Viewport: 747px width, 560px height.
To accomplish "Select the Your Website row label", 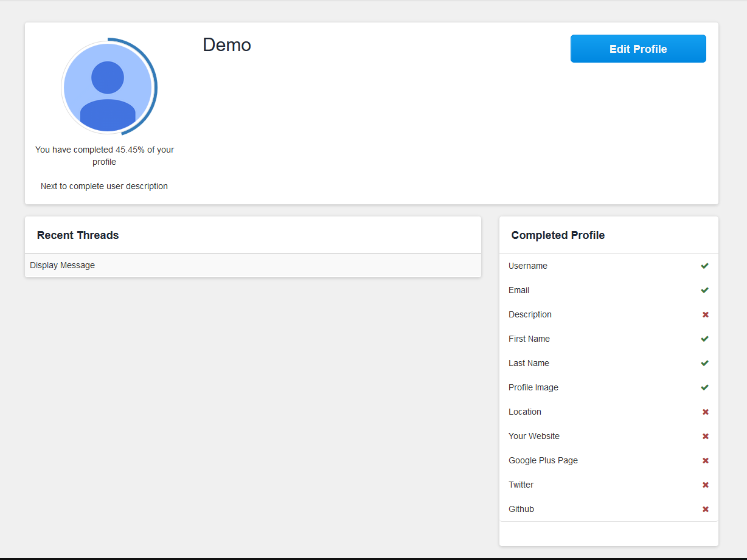I will (x=534, y=436).
